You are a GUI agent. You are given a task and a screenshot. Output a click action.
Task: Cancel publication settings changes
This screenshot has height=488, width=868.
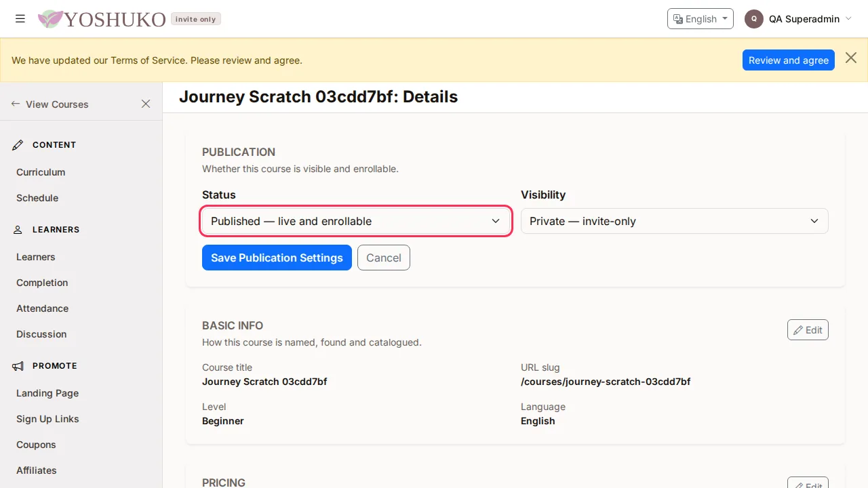click(384, 258)
